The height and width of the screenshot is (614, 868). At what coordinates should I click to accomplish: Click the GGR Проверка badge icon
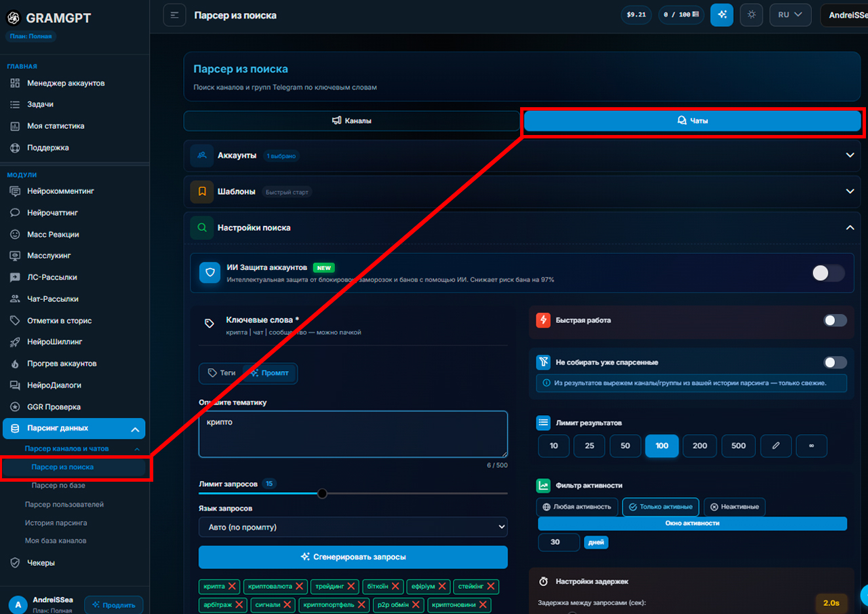point(15,407)
